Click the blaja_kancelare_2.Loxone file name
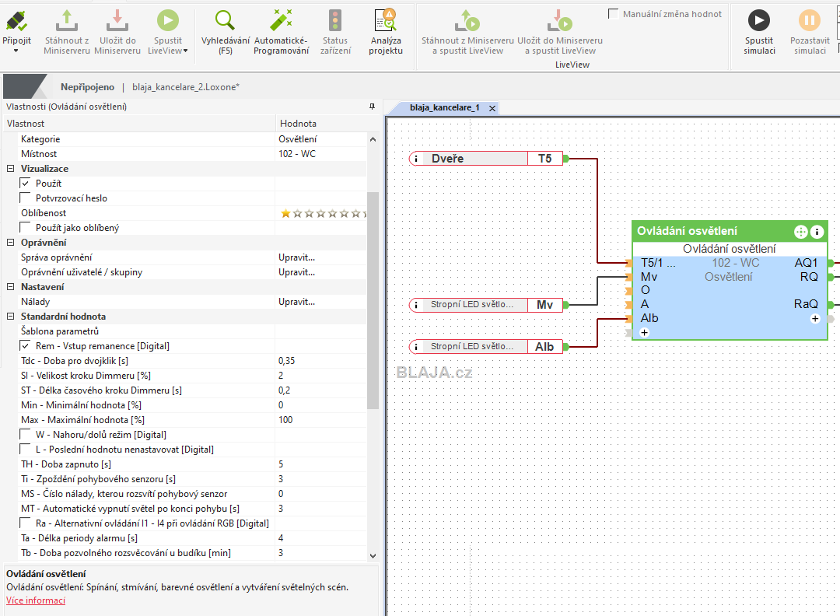This screenshot has width=840, height=616. coord(186,87)
